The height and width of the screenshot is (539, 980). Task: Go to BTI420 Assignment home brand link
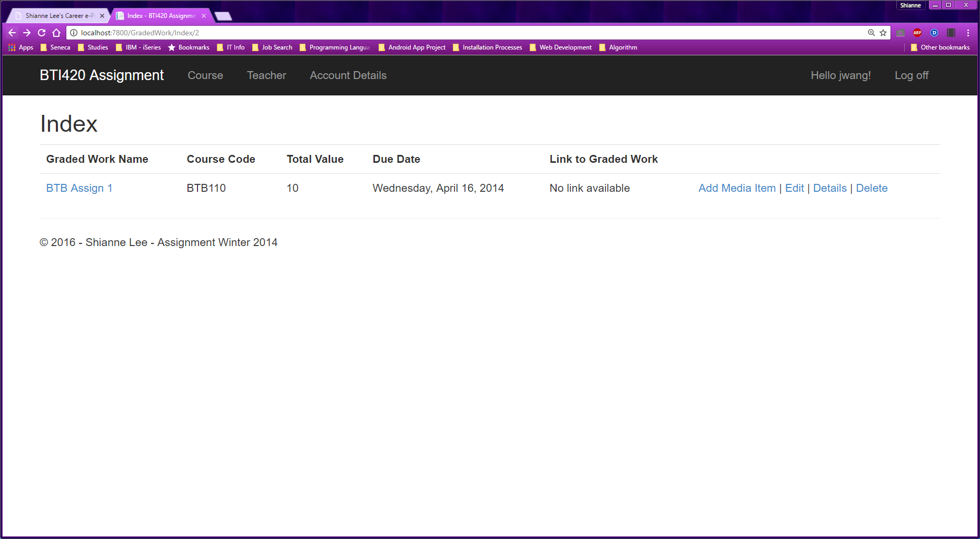pyautogui.click(x=102, y=75)
